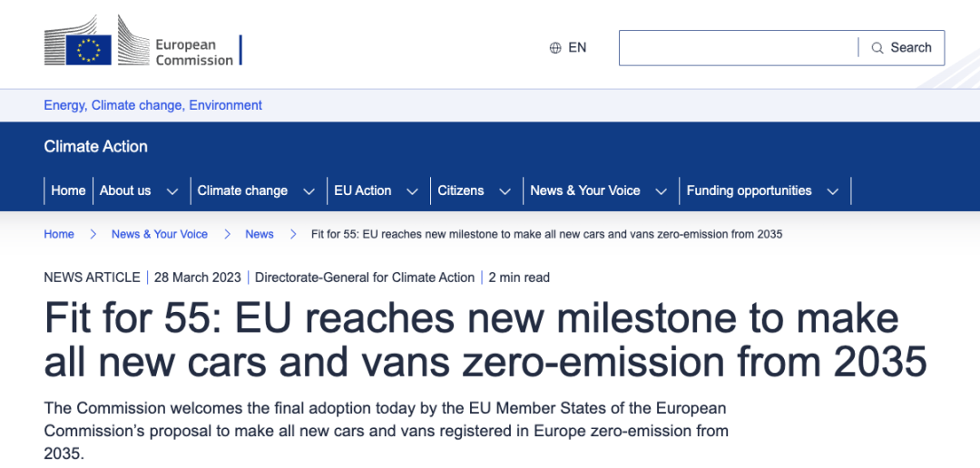Expand the EU Action submenu chevron

tap(412, 191)
